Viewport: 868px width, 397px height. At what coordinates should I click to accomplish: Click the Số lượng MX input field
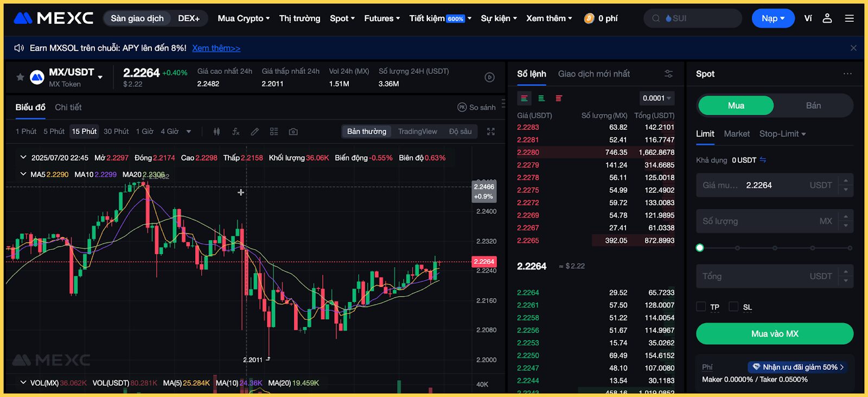click(x=775, y=221)
